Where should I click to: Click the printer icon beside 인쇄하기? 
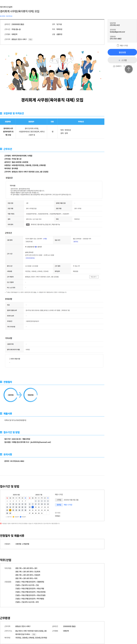[114, 66]
